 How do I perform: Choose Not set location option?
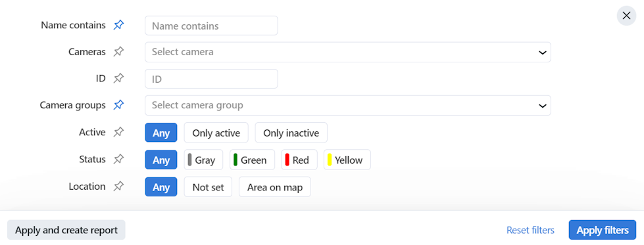coord(209,187)
